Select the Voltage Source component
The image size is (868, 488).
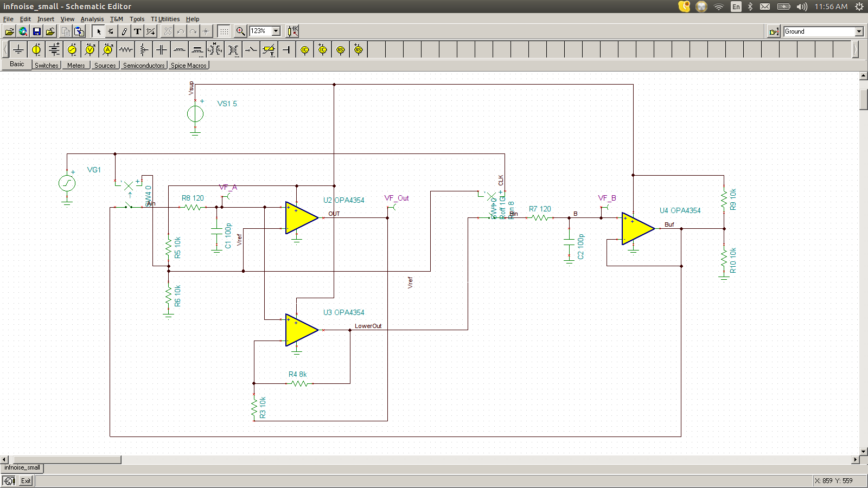36,49
